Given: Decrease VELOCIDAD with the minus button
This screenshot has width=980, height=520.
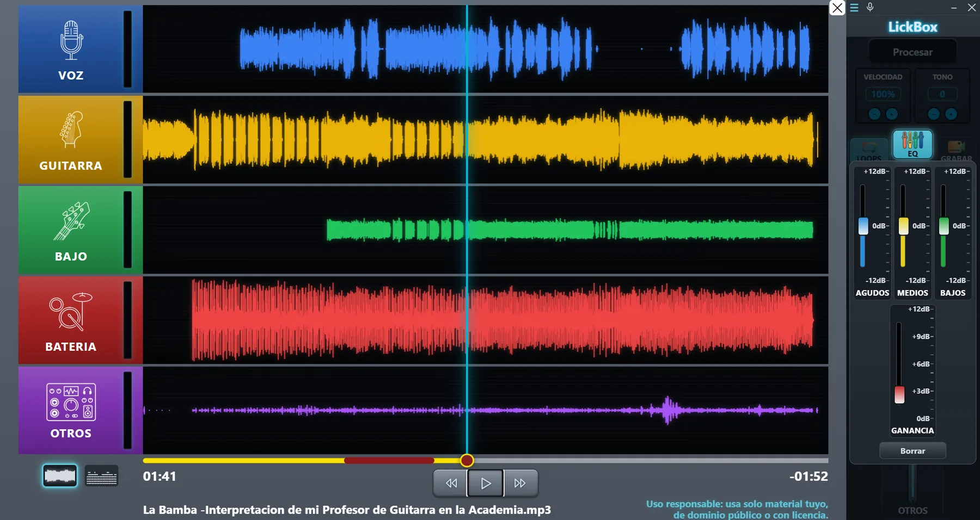Looking at the screenshot, I should [874, 114].
